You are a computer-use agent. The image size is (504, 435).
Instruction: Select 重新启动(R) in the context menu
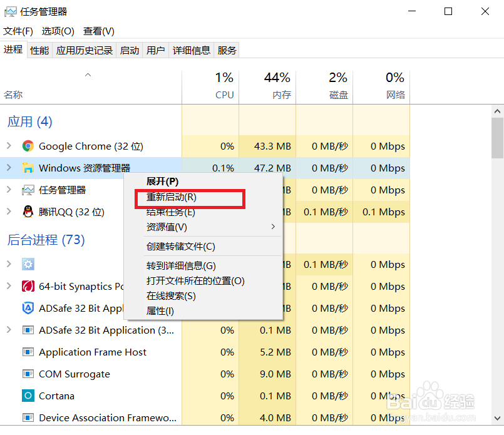click(172, 197)
